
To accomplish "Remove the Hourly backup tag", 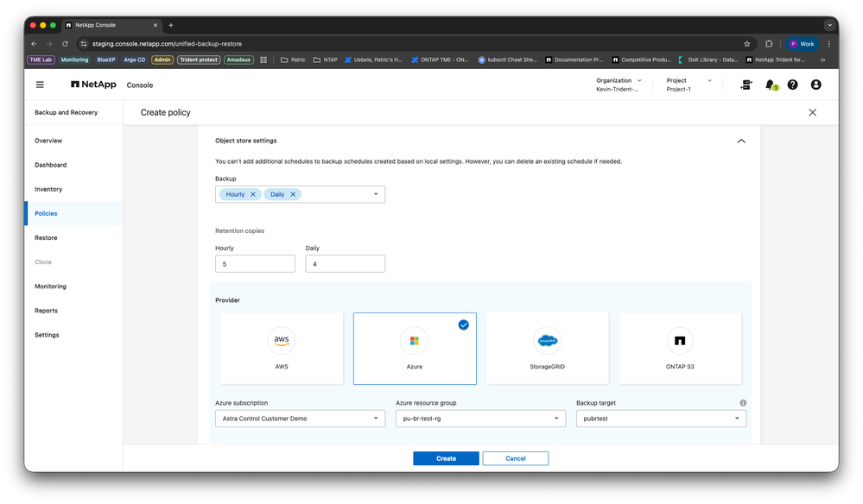I will 253,194.
